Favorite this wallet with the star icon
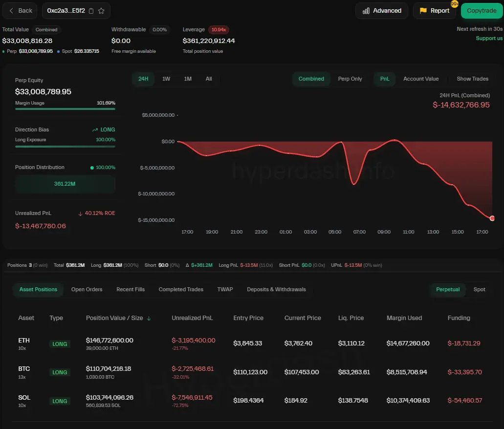Screen dimensions: 504x429 pos(101,11)
